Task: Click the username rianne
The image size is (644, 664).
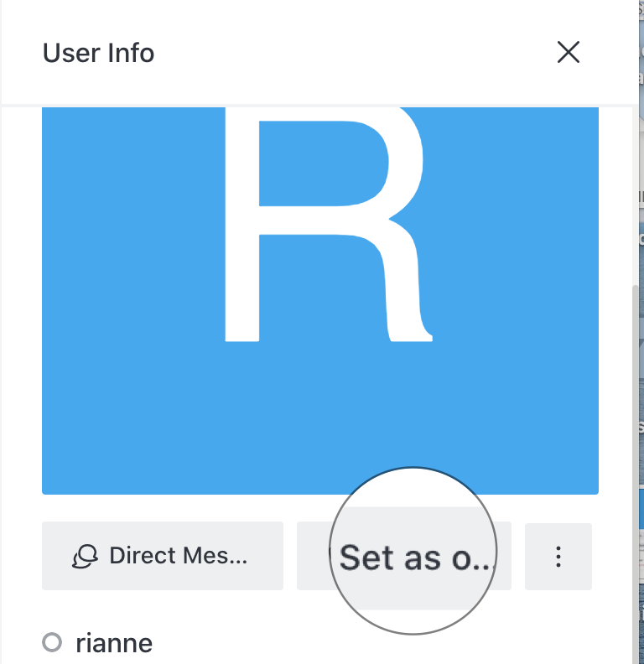Action: click(114, 643)
